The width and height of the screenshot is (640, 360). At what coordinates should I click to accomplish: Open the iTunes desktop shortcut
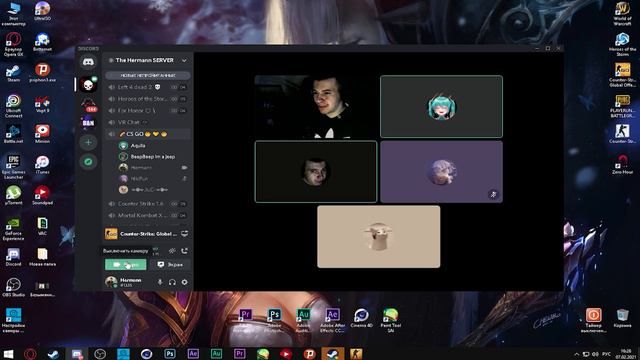pos(42,165)
